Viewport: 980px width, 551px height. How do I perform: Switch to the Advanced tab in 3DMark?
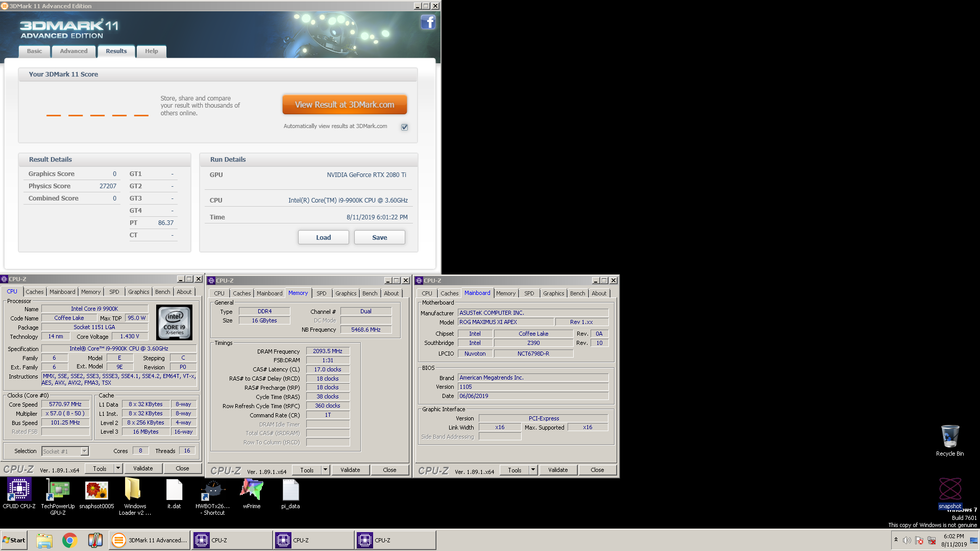(x=73, y=51)
